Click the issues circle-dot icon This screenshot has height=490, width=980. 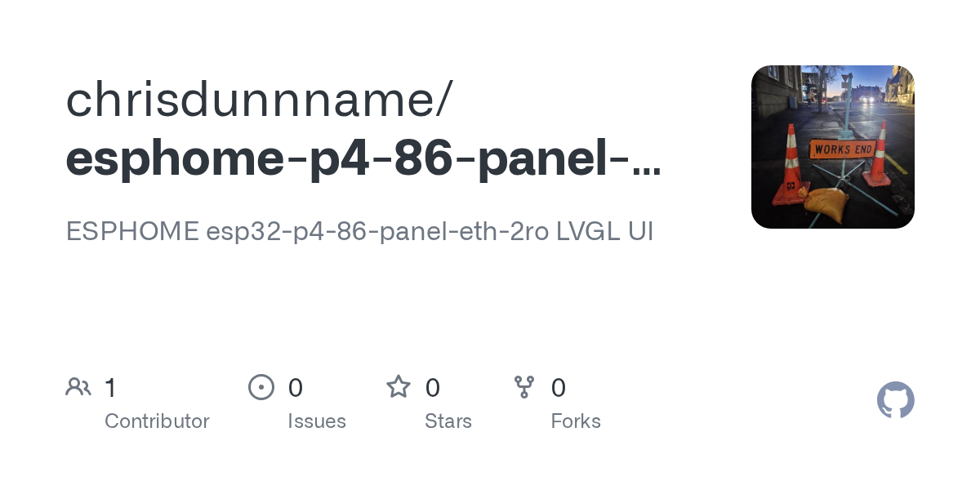[x=261, y=387]
